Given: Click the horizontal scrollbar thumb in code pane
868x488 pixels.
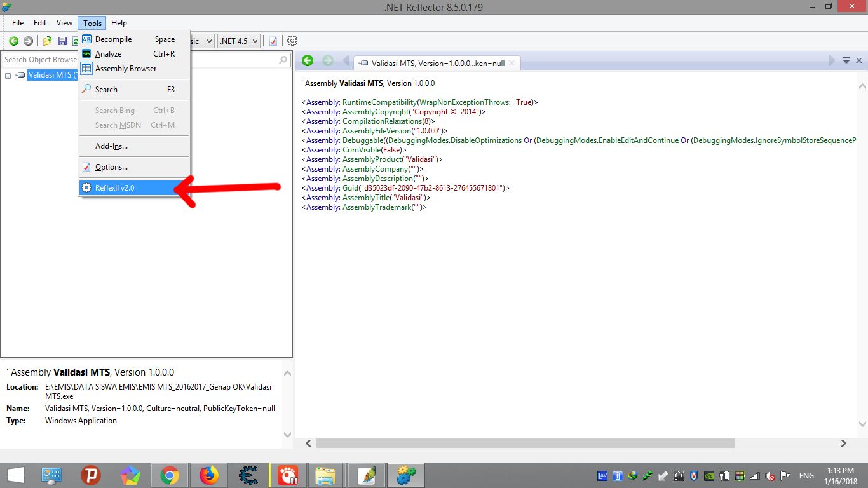Looking at the screenshot, I should 526,443.
